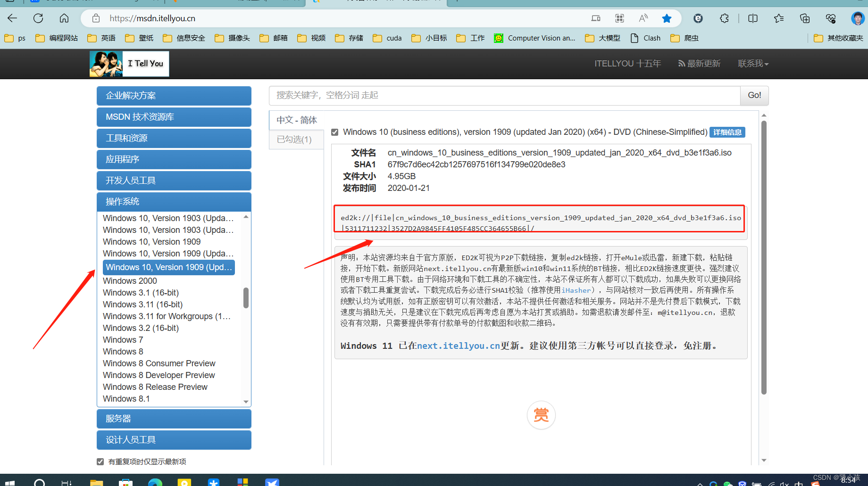
Task: Click the OS list scroll down arrow
Action: pos(246,402)
